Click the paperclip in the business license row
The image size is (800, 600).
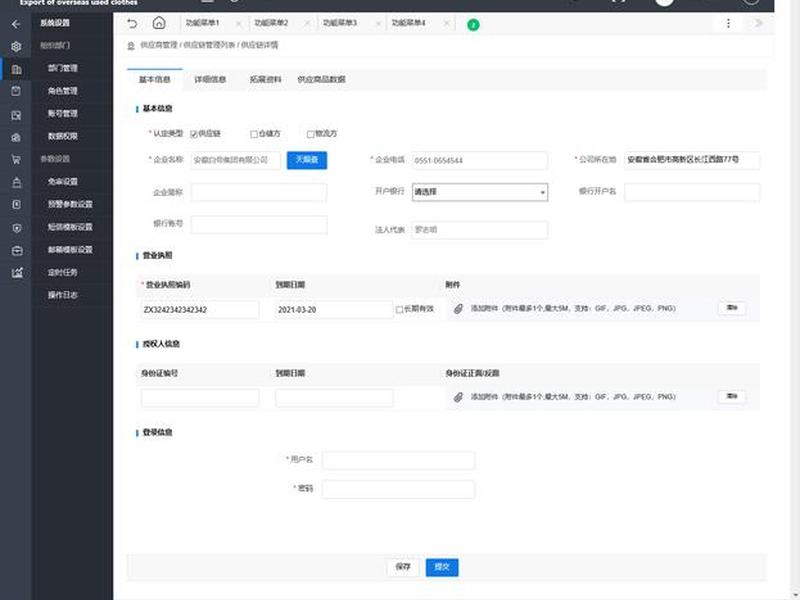[458, 309]
